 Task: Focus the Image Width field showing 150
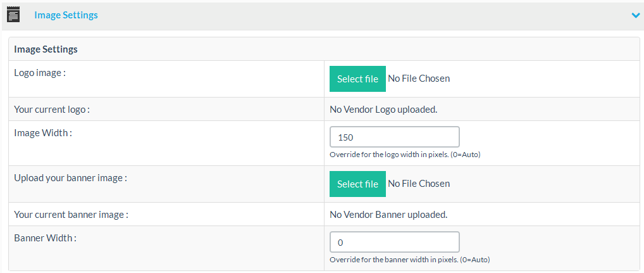(x=394, y=137)
